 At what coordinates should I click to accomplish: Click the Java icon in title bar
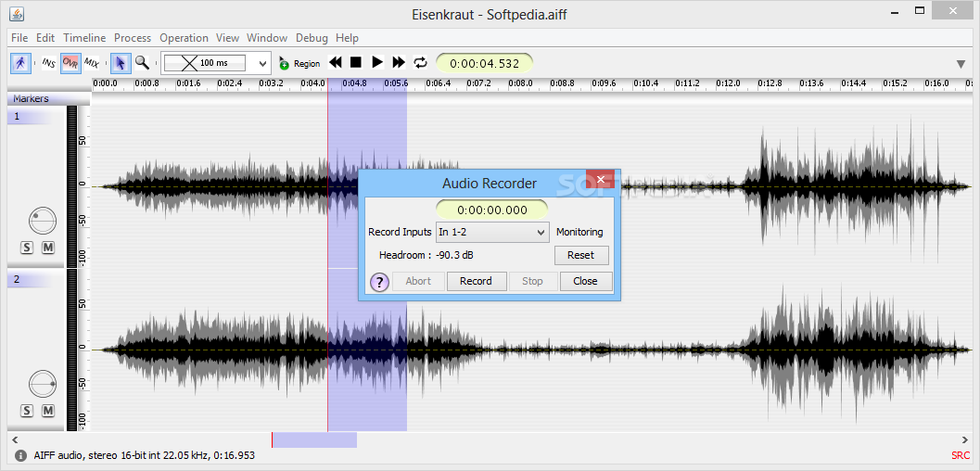[18, 14]
